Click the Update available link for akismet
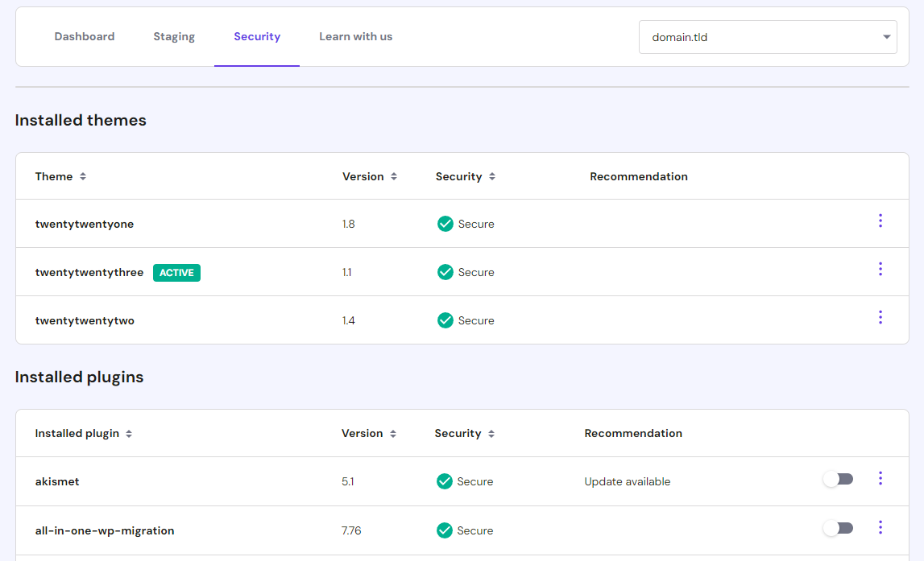 pyautogui.click(x=627, y=481)
